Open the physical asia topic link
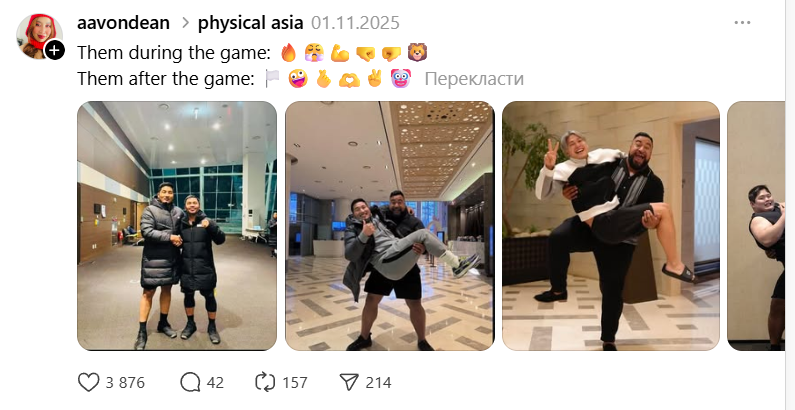Image resolution: width=795 pixels, height=410 pixels. pyautogui.click(x=250, y=23)
